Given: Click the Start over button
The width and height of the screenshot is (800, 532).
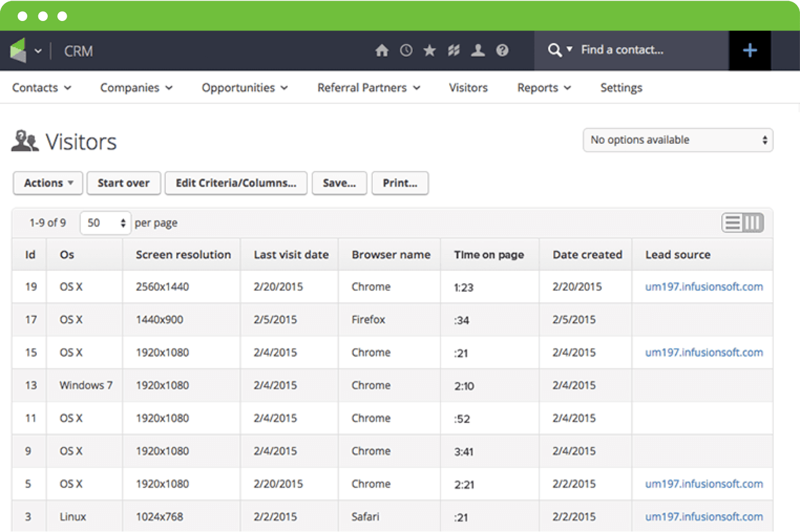Looking at the screenshot, I should (x=123, y=183).
